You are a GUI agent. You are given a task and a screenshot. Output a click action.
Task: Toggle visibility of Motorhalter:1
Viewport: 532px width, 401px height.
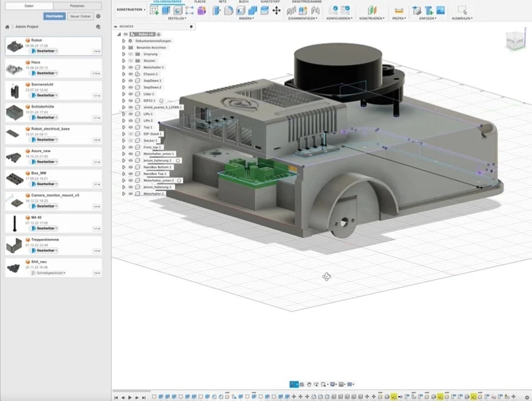coord(131,67)
